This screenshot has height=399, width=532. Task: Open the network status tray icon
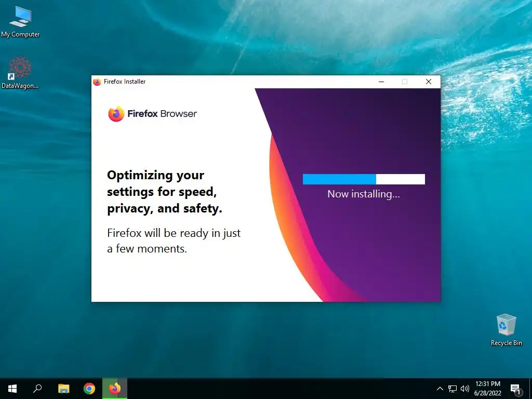pyautogui.click(x=453, y=389)
